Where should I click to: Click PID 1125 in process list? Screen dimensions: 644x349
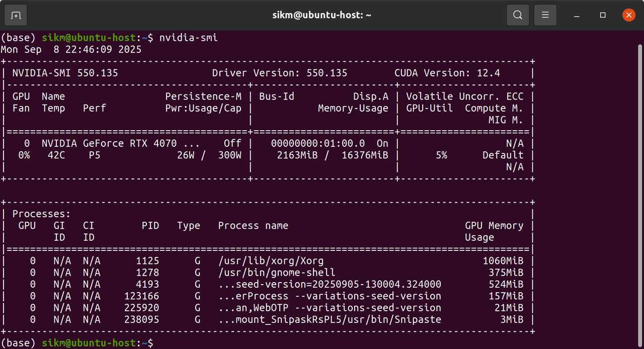click(147, 261)
